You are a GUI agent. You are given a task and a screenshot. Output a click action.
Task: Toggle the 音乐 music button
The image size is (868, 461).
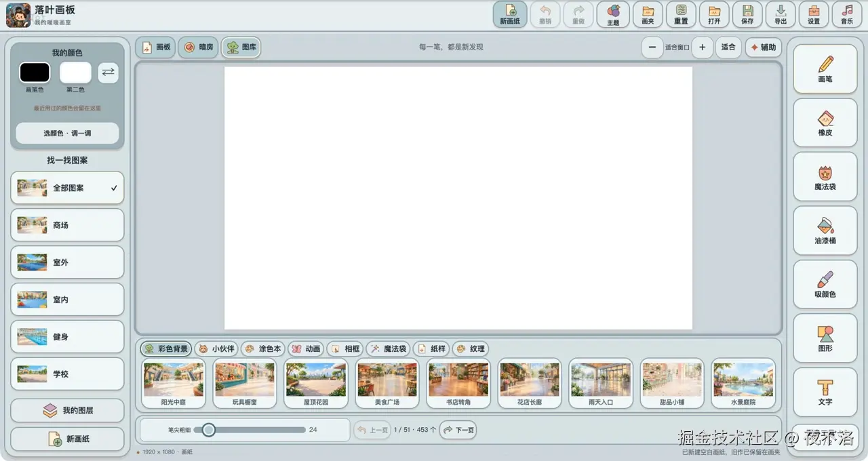(x=847, y=14)
